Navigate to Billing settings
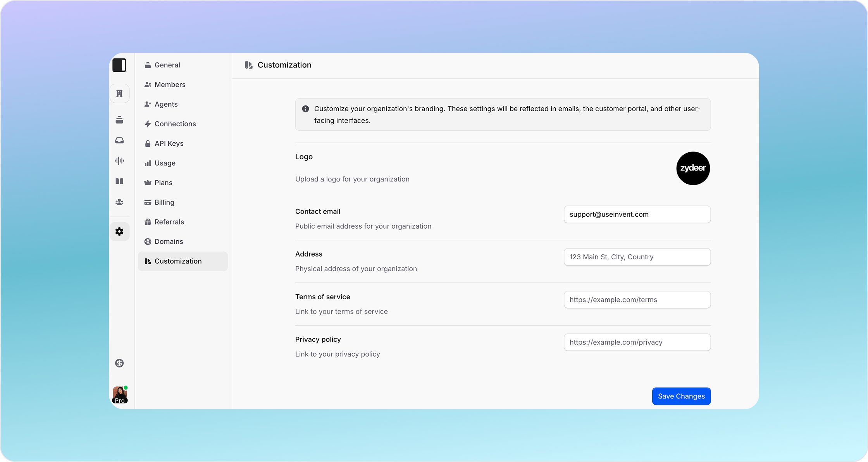The height and width of the screenshot is (462, 868). pyautogui.click(x=164, y=202)
